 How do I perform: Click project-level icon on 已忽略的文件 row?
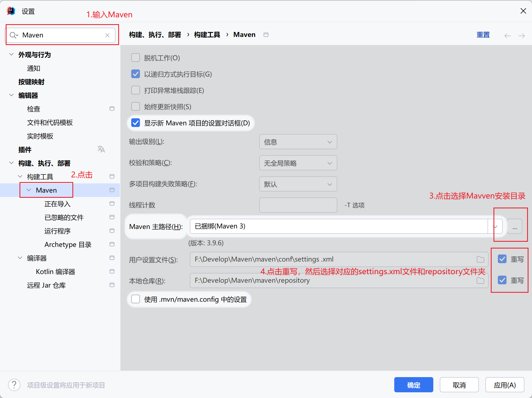[112, 217]
